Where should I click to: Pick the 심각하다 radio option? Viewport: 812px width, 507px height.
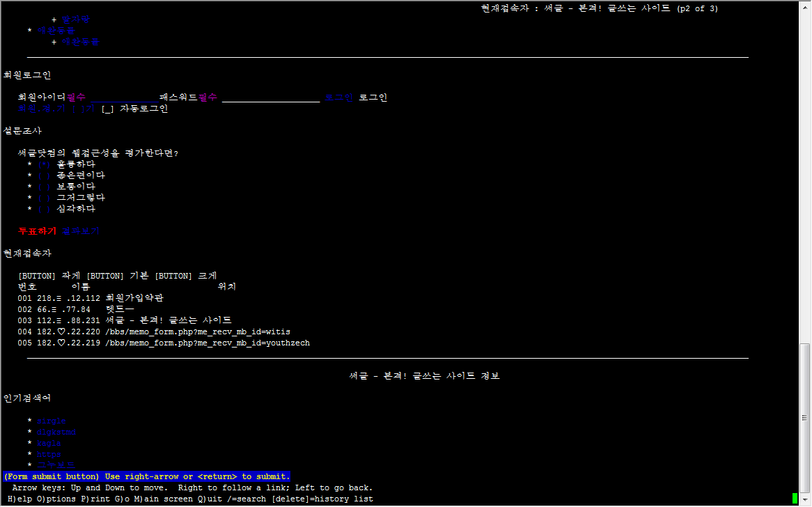[44, 209]
